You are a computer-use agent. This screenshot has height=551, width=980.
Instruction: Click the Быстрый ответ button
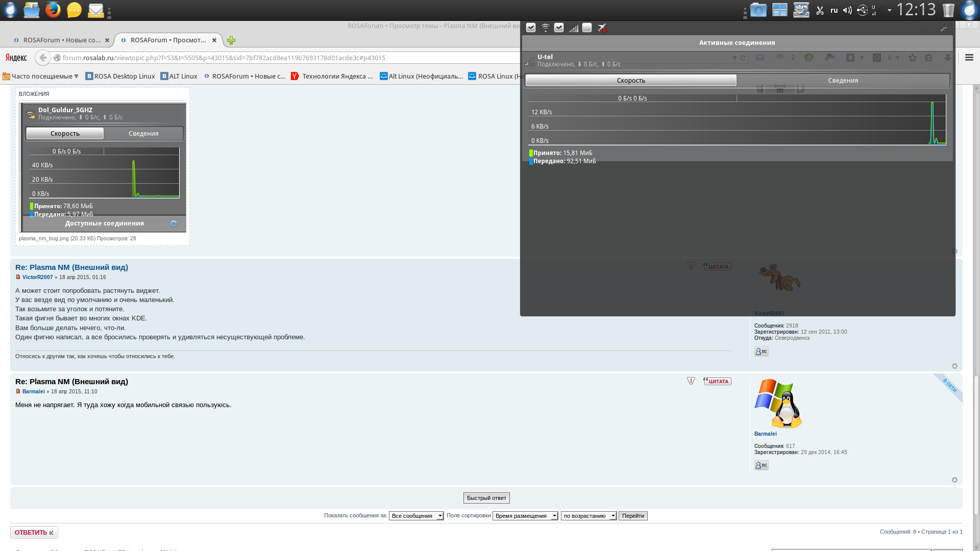click(486, 498)
